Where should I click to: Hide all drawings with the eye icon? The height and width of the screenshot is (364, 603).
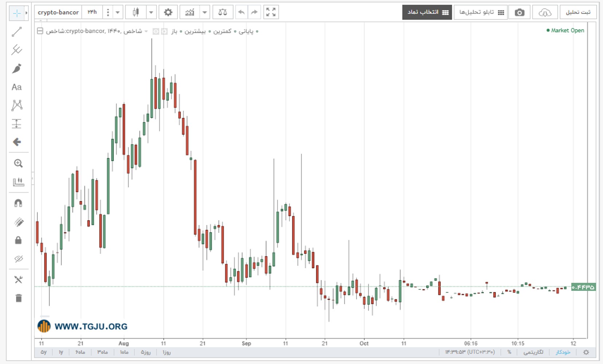[x=18, y=259]
